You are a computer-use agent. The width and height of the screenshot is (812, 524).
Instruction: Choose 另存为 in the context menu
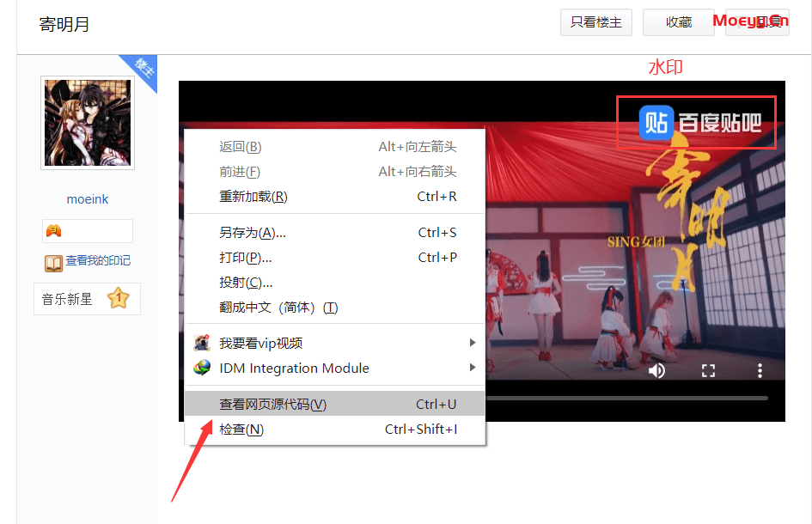tap(253, 233)
